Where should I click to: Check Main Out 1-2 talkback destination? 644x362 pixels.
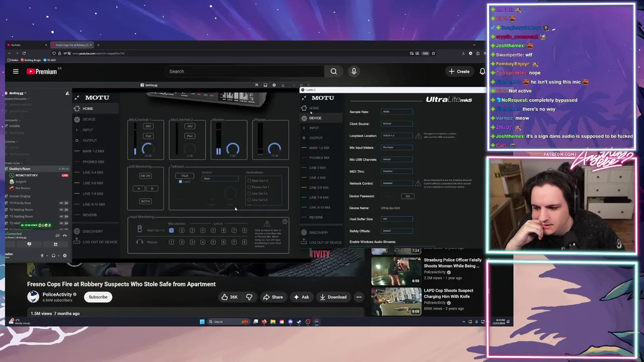point(249,181)
